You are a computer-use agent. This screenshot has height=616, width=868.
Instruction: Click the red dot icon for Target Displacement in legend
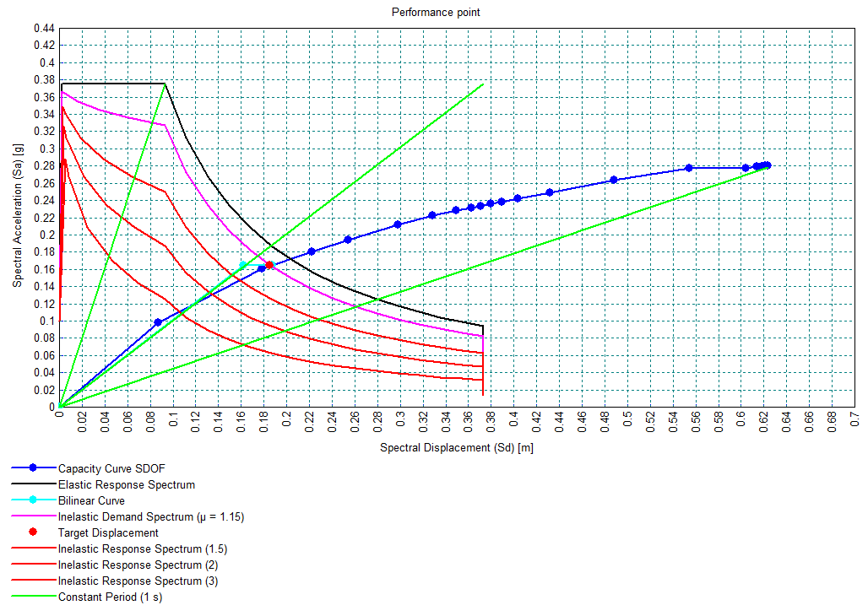[32, 532]
